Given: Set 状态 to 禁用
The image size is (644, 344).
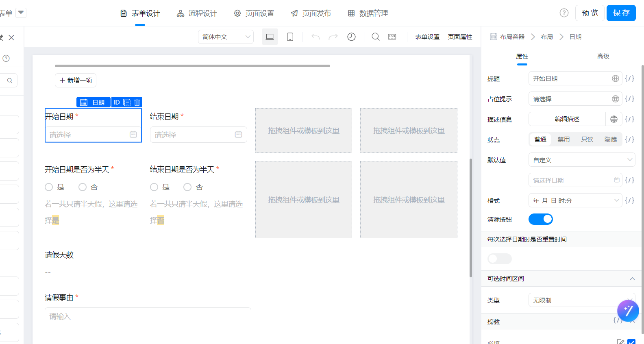Looking at the screenshot, I should 563,139.
